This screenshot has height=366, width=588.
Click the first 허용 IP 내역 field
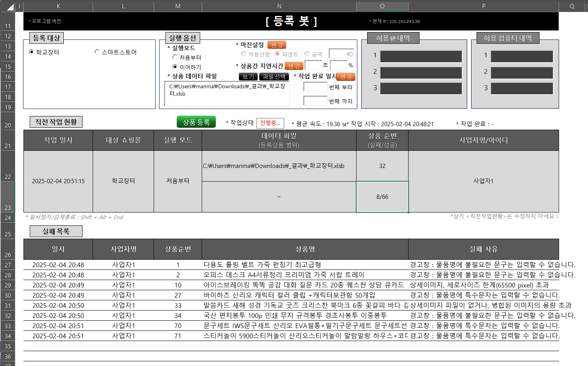(x=421, y=56)
